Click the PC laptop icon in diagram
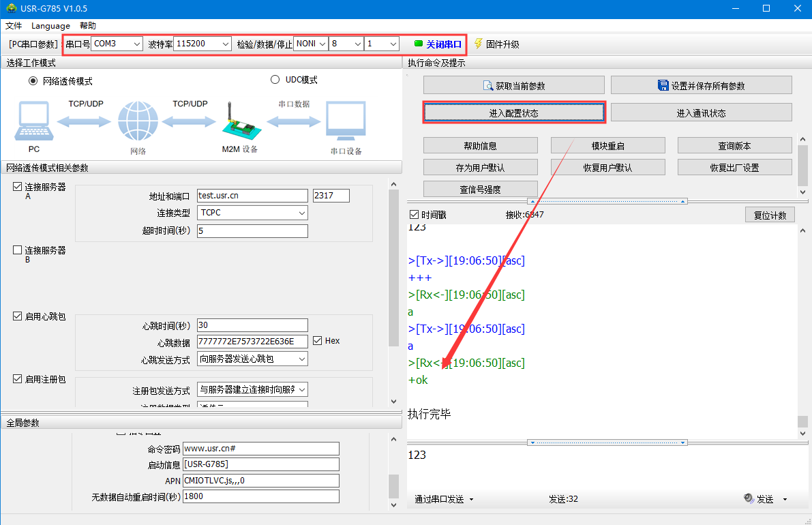 [x=33, y=123]
